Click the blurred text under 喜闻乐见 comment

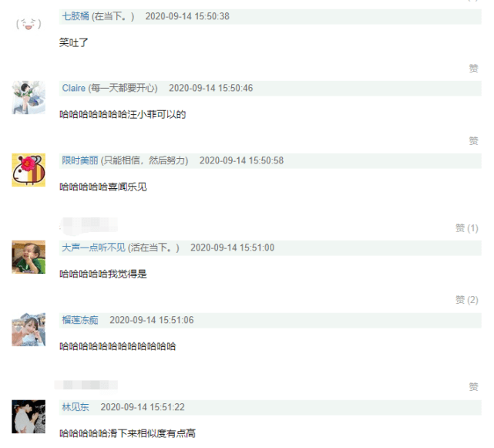point(89,226)
